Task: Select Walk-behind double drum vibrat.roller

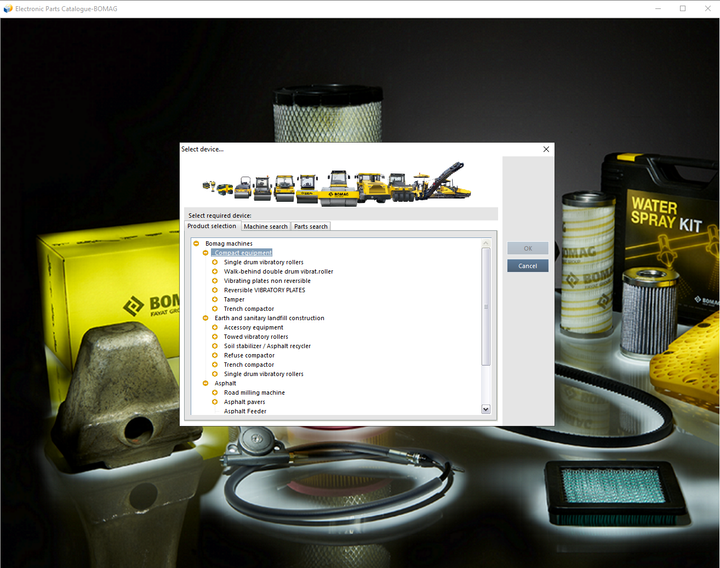Action: coord(278,271)
